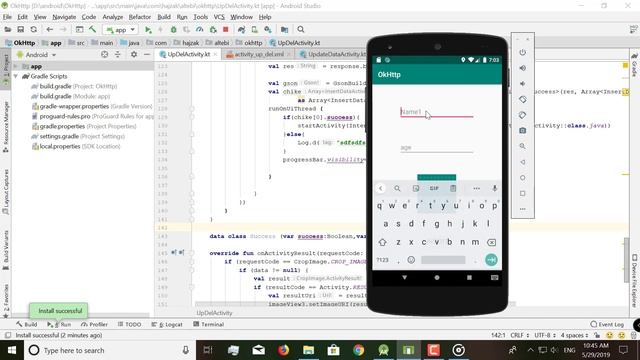Click emulator volume down icon
The height and width of the screenshot is (360, 640).
coord(522,84)
